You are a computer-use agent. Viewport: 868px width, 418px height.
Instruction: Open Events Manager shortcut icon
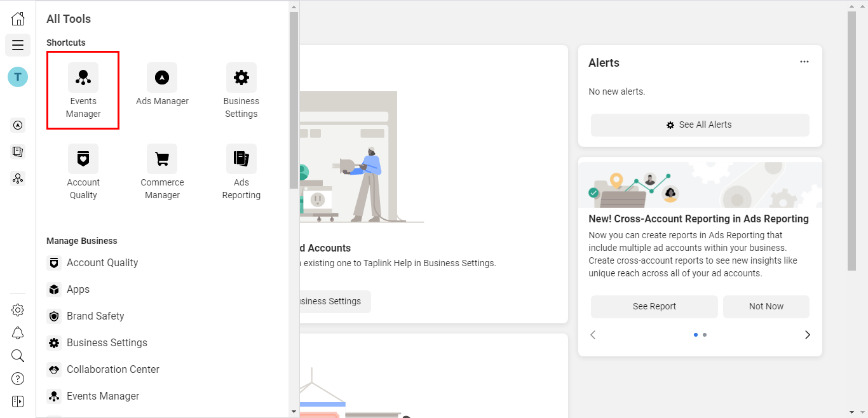coord(83,78)
